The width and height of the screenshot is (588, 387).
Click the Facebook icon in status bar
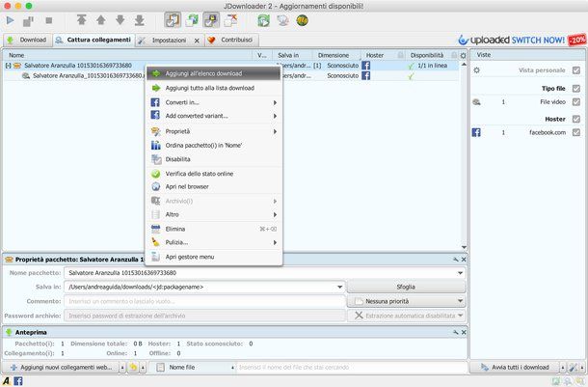pyautogui.click(x=18, y=381)
